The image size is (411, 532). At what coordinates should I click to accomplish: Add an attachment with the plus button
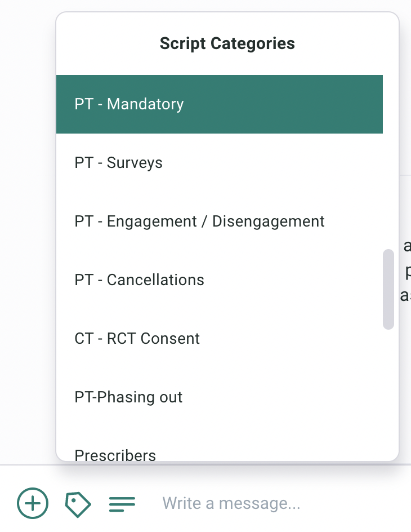(x=33, y=503)
